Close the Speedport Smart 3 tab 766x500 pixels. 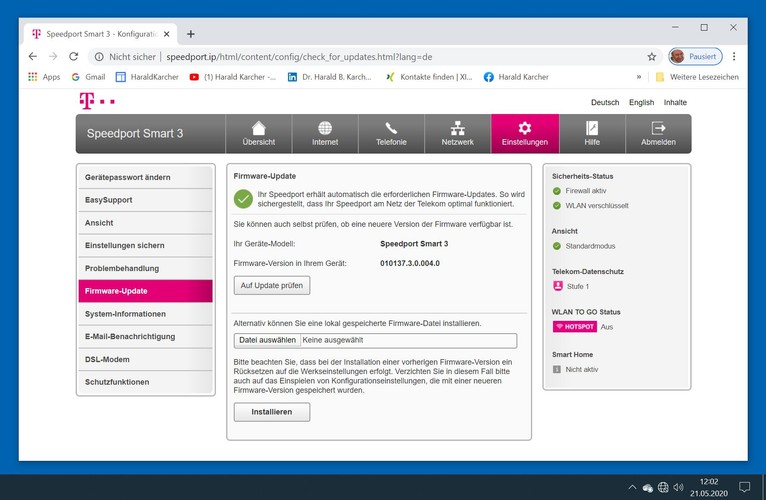coord(167,34)
